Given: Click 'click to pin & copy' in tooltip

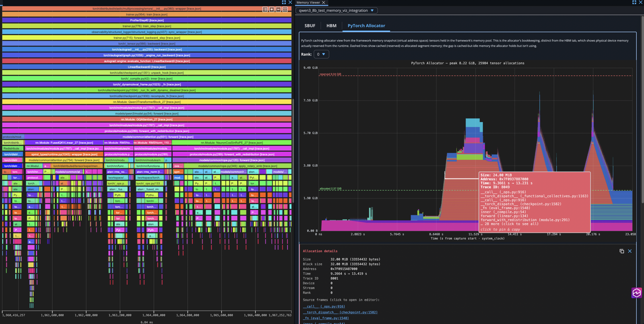Looking at the screenshot, I should pos(500,230).
